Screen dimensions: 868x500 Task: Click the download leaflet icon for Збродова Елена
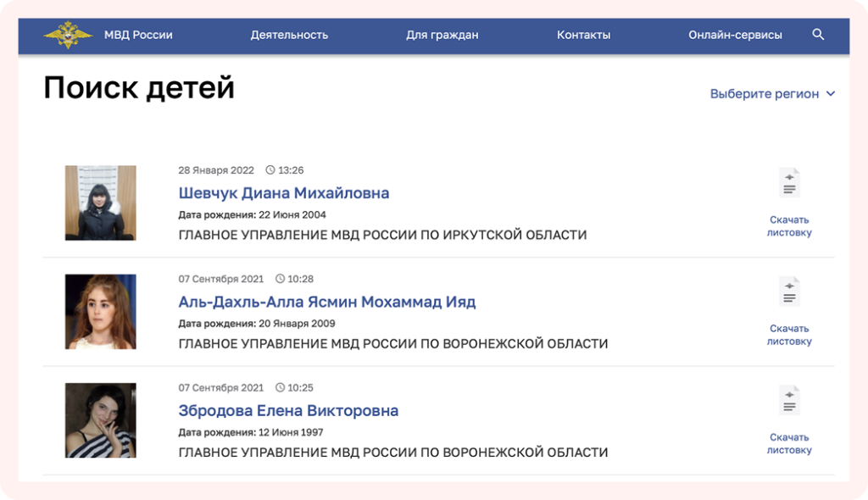[x=789, y=401]
